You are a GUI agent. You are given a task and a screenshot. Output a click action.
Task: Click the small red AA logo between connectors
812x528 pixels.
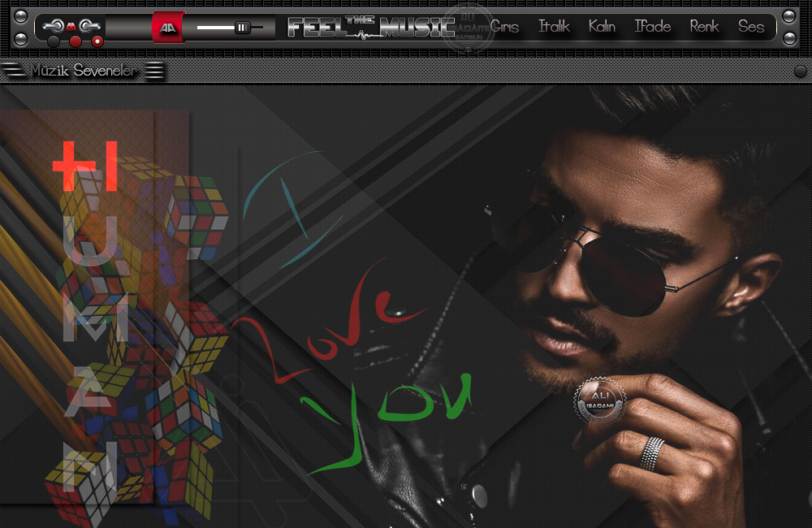pos(71,26)
